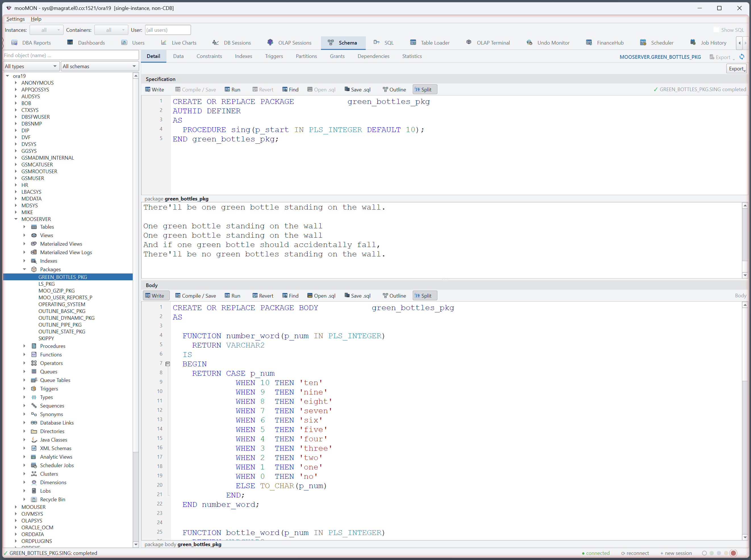Click the refresh icon beside Export
This screenshot has width=751, height=560.
742,57
